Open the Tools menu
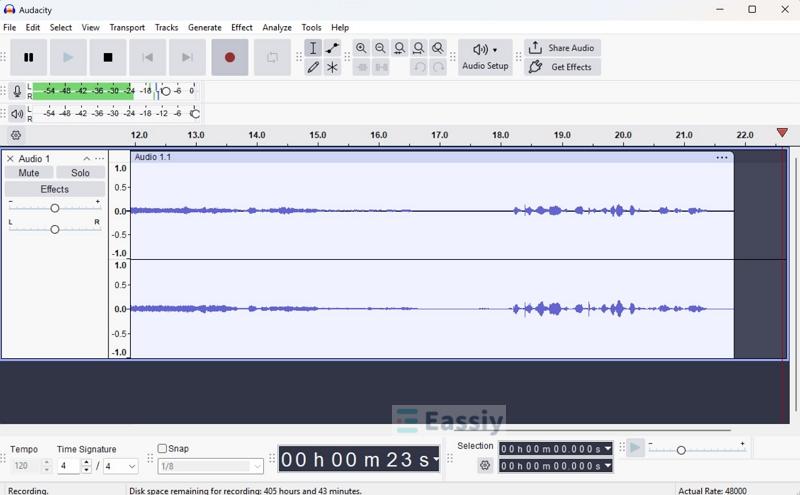This screenshot has height=495, width=800. point(311,28)
